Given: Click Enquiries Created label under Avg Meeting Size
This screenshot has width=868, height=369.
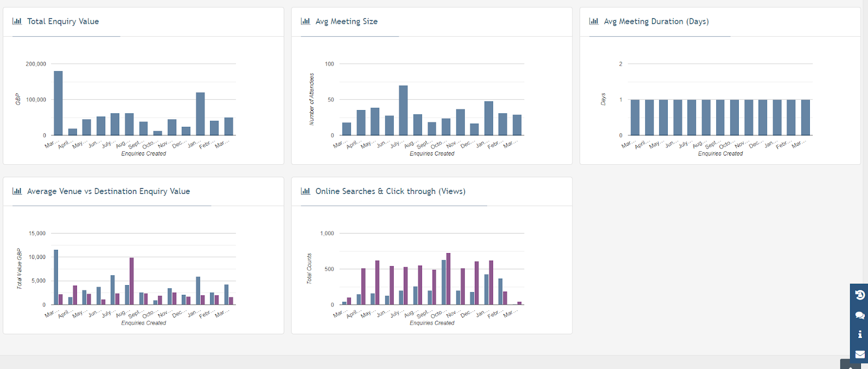Looking at the screenshot, I should point(432,154).
